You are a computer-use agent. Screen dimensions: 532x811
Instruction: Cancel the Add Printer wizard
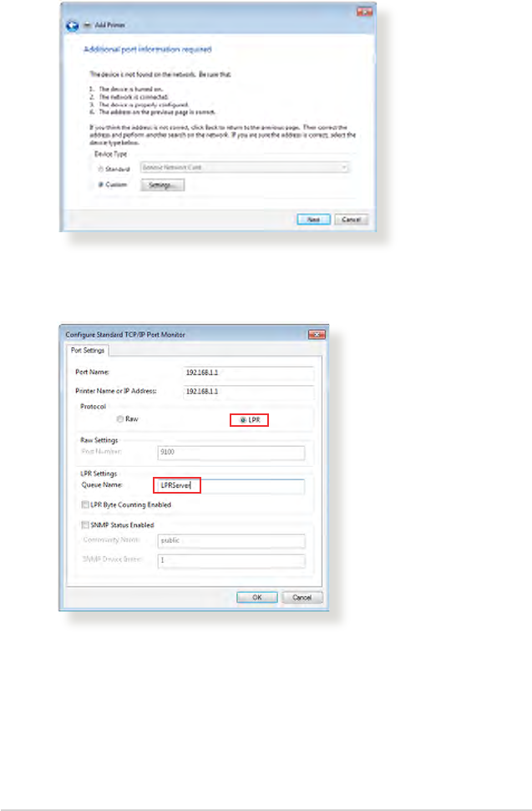click(x=351, y=220)
